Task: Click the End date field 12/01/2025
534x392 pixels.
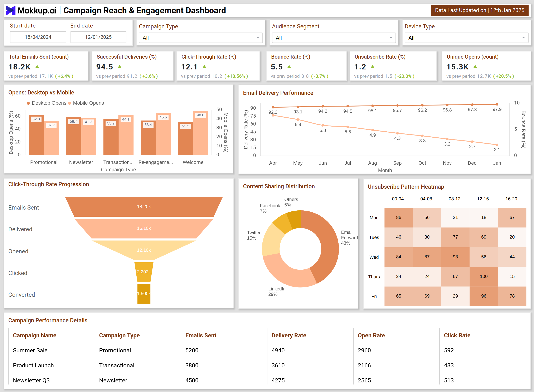Action: click(x=98, y=37)
